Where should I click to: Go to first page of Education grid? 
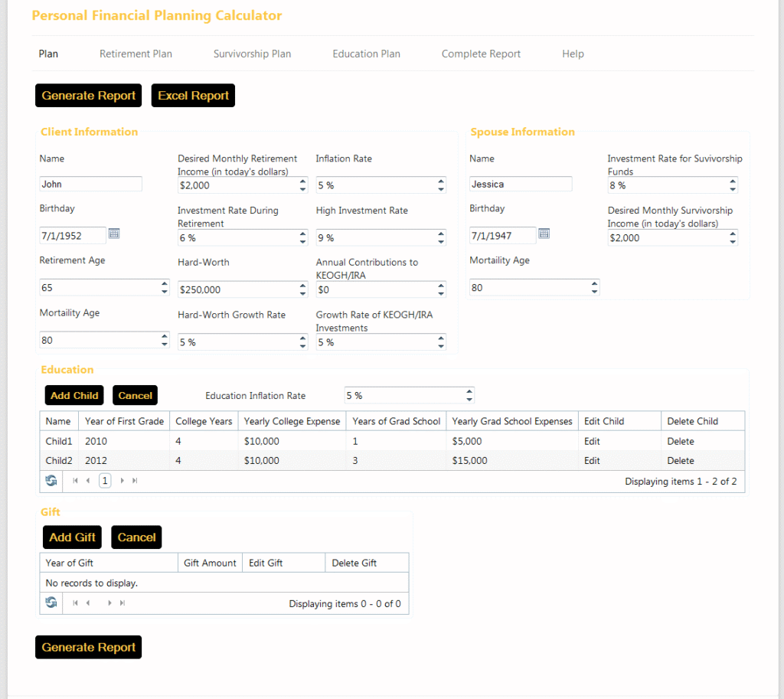point(75,481)
